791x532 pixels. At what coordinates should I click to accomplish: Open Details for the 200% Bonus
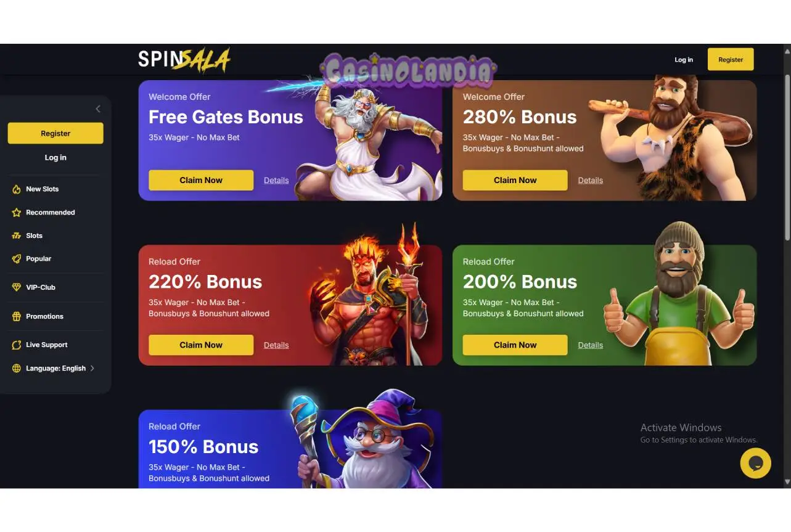591,345
